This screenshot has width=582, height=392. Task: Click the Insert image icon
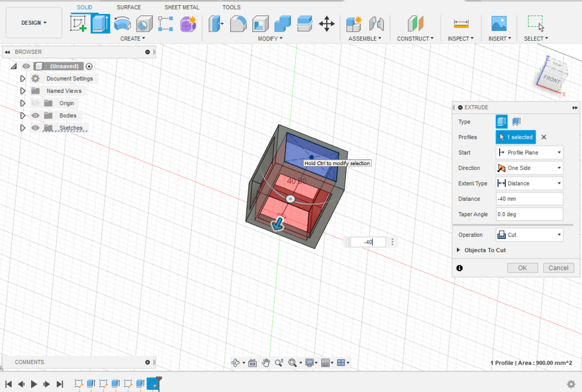point(499,23)
